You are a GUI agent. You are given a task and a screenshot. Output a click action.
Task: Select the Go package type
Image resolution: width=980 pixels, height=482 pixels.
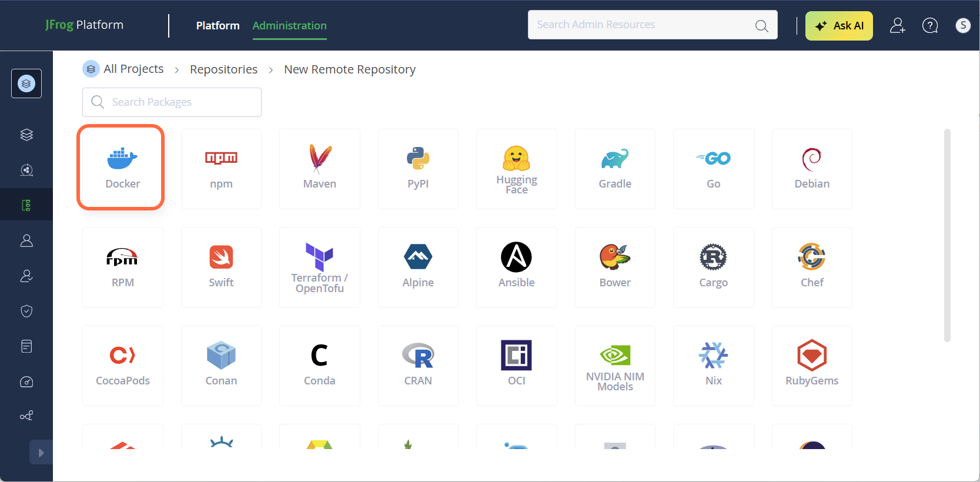714,169
